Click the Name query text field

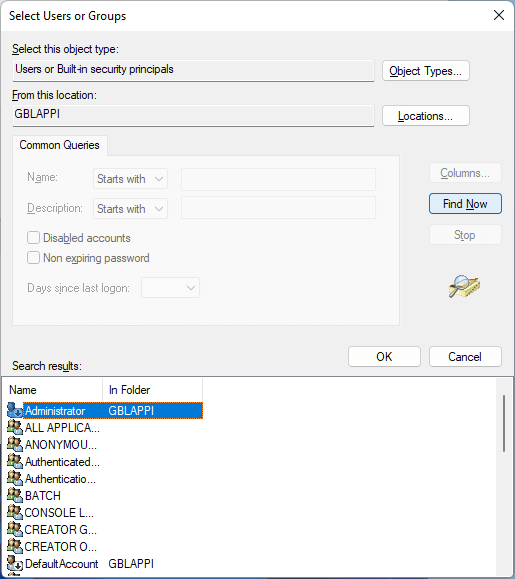(278, 179)
